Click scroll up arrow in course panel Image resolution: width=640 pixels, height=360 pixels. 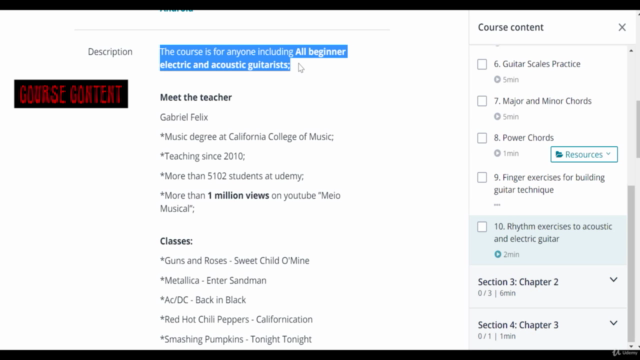coord(631,51)
